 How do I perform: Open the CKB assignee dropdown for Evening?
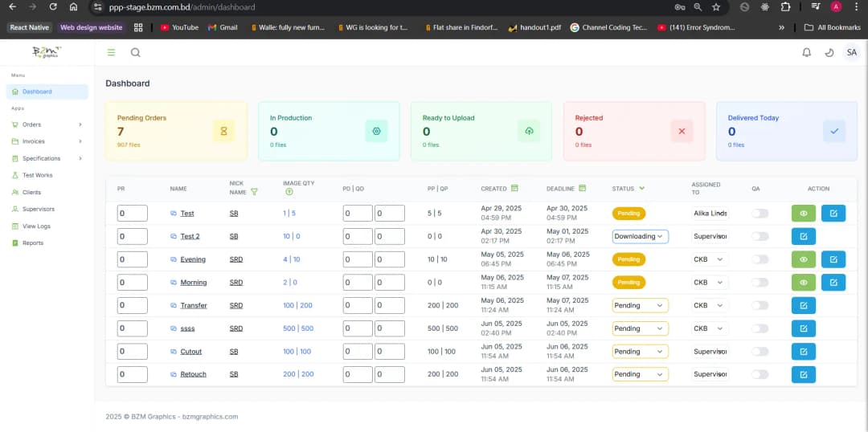710,259
